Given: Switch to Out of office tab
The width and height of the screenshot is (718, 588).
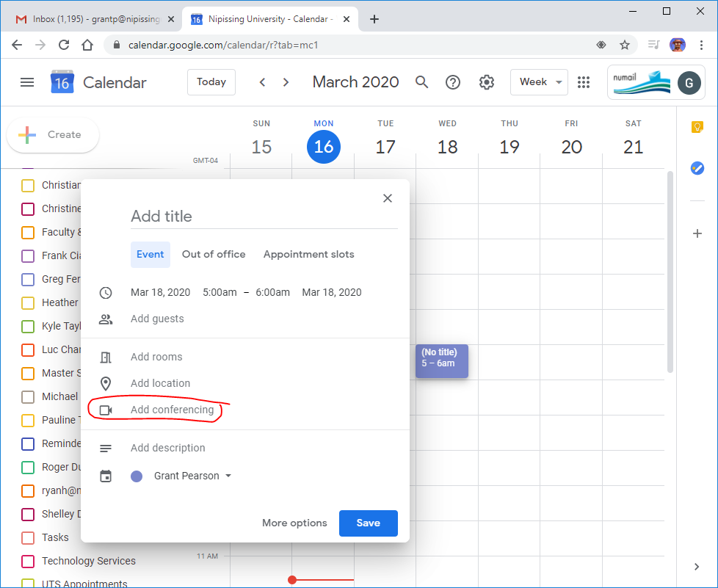Looking at the screenshot, I should [214, 254].
